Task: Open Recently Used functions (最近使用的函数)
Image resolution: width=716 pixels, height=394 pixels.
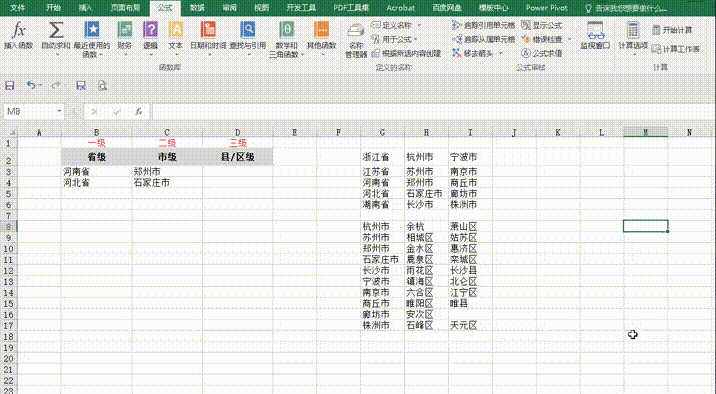Action: [x=92, y=39]
